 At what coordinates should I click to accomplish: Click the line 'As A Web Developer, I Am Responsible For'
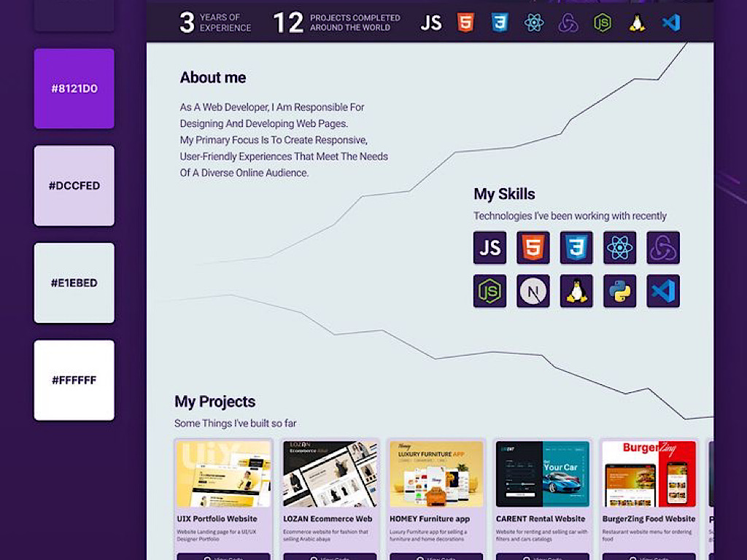tap(272, 107)
